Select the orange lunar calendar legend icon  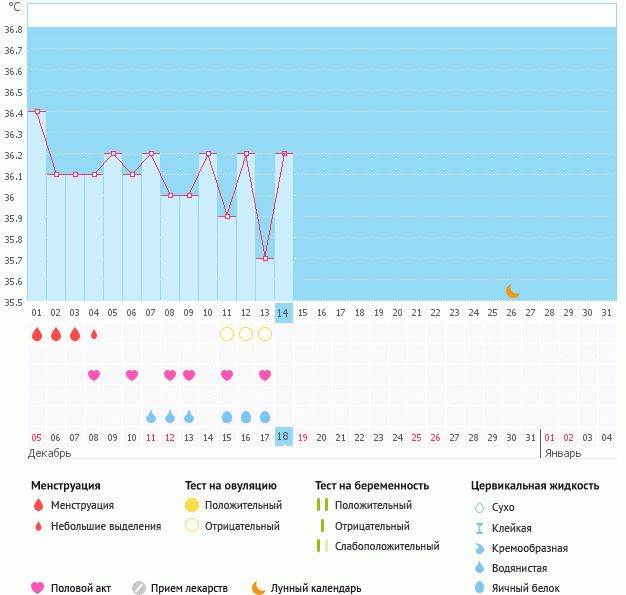[x=259, y=588]
